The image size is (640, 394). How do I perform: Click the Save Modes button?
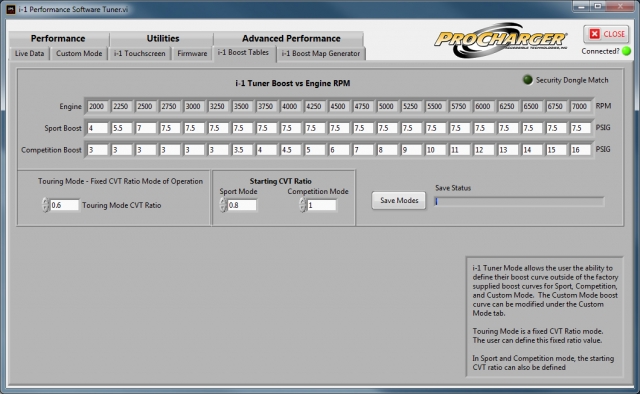point(399,200)
